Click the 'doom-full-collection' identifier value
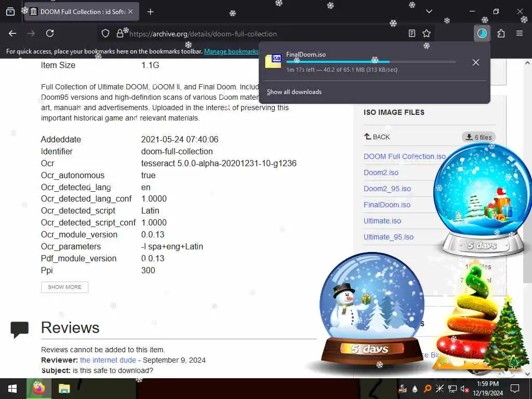Viewport: 532px width, 399px height. (177, 151)
